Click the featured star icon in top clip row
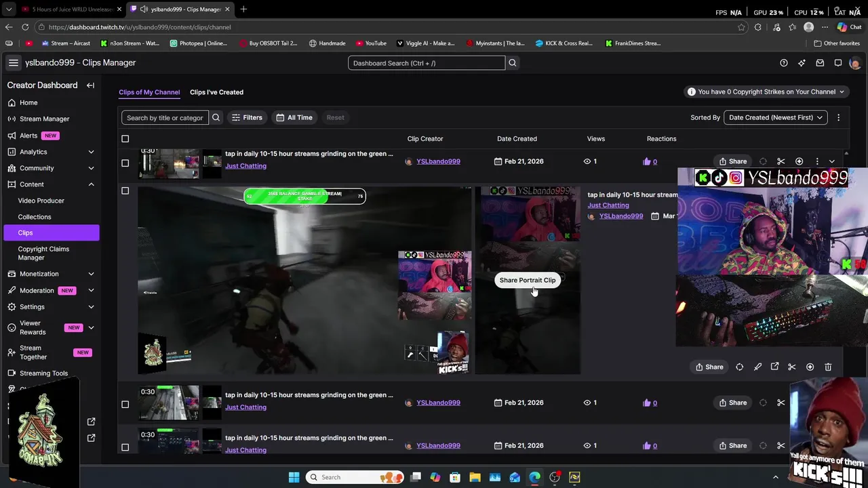 pyautogui.click(x=800, y=161)
